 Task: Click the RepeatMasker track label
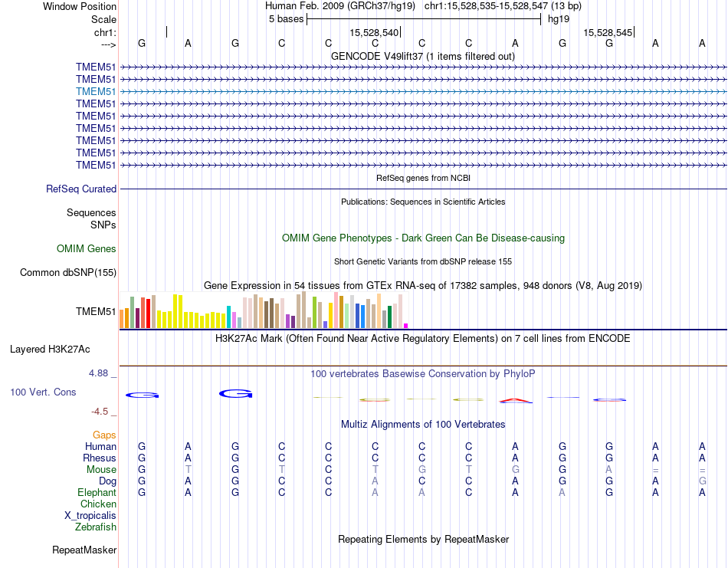click(84, 550)
